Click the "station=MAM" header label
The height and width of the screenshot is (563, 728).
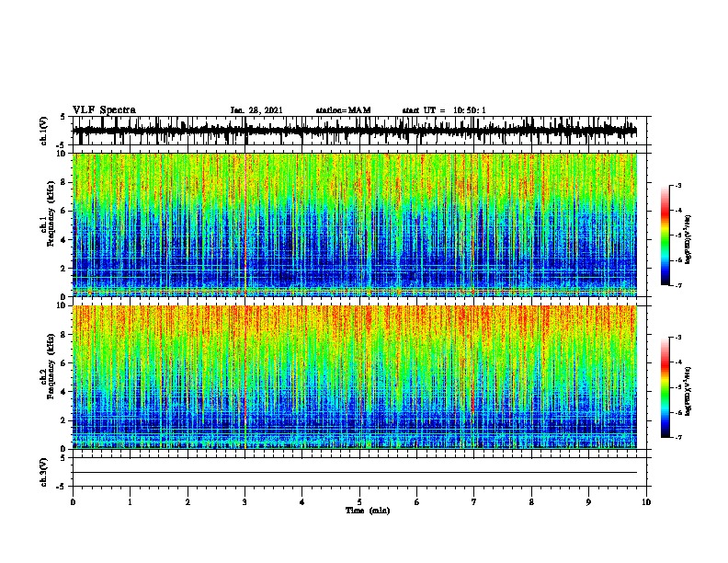click(343, 110)
